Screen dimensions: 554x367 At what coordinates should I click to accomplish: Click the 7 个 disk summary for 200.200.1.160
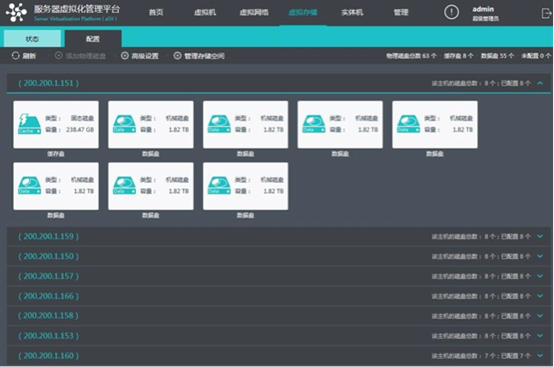coord(481,356)
